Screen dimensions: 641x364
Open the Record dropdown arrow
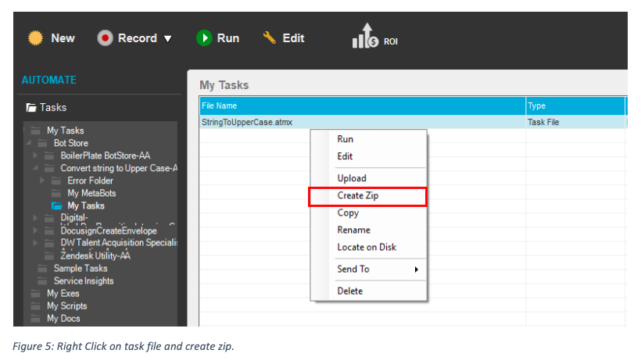click(167, 38)
